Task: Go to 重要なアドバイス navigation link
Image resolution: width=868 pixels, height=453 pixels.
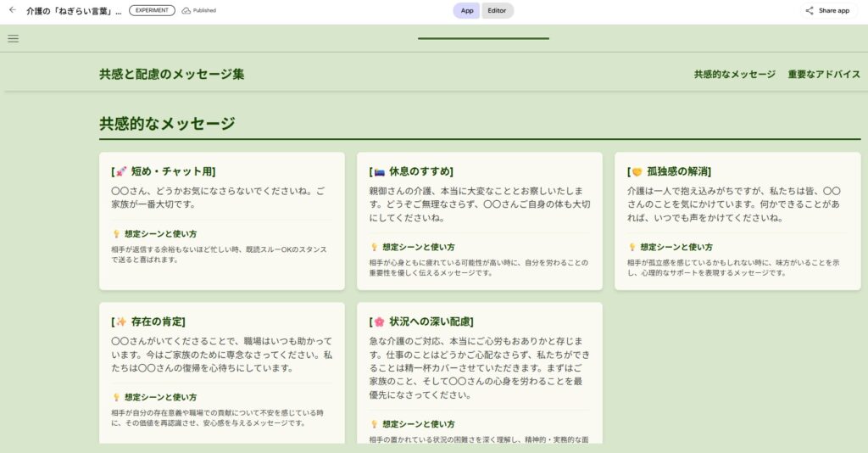Action: [824, 75]
